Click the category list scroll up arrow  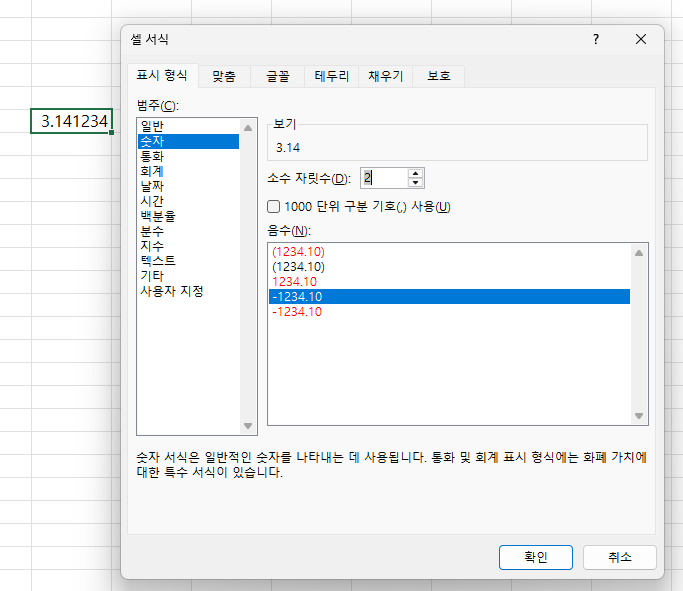click(248, 128)
